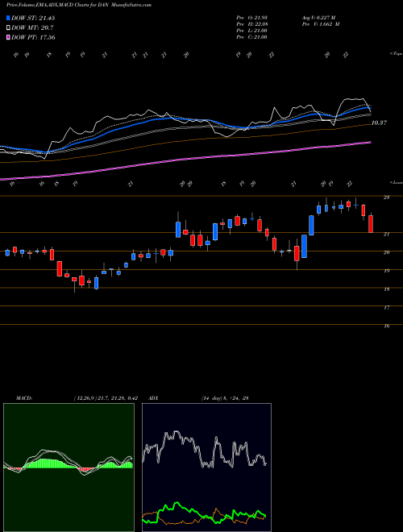Click the ADX indicator chart panel

tap(206, 468)
